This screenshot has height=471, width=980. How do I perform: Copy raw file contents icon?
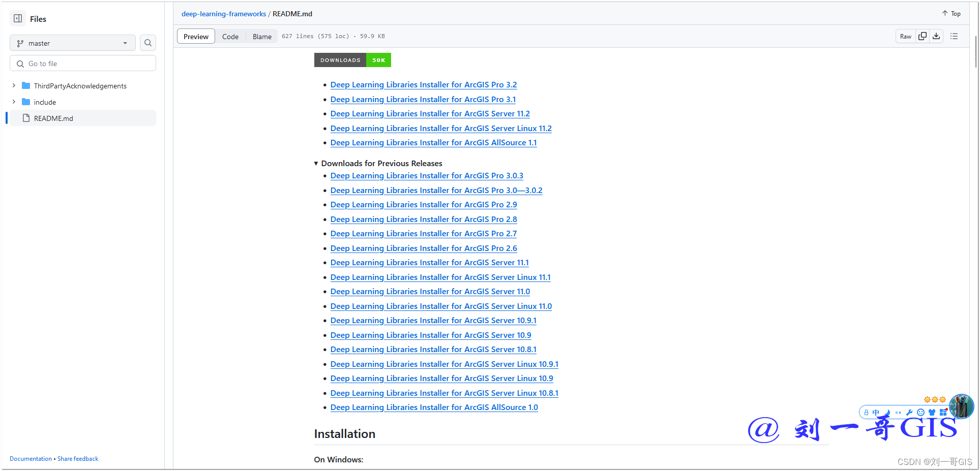pos(923,36)
